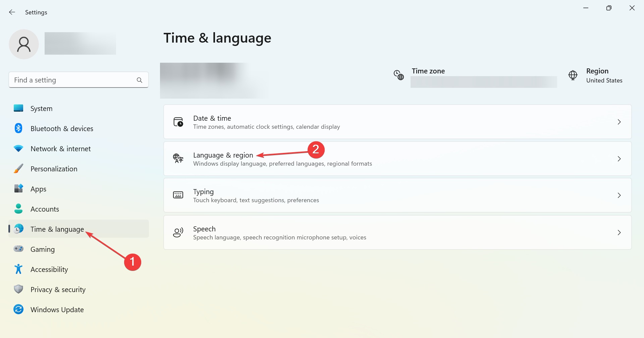The height and width of the screenshot is (338, 644).
Task: Expand Speech row chevron
Action: 619,233
